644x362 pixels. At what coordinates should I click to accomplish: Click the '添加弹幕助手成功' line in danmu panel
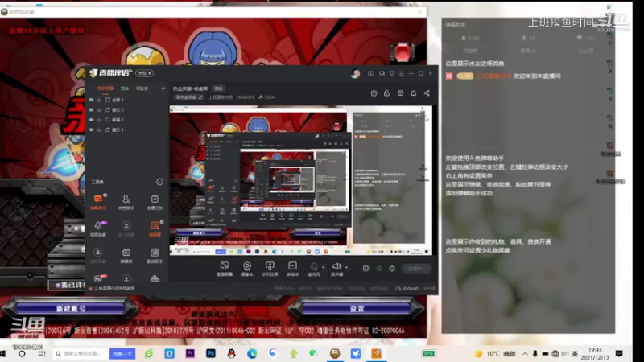coord(469,193)
